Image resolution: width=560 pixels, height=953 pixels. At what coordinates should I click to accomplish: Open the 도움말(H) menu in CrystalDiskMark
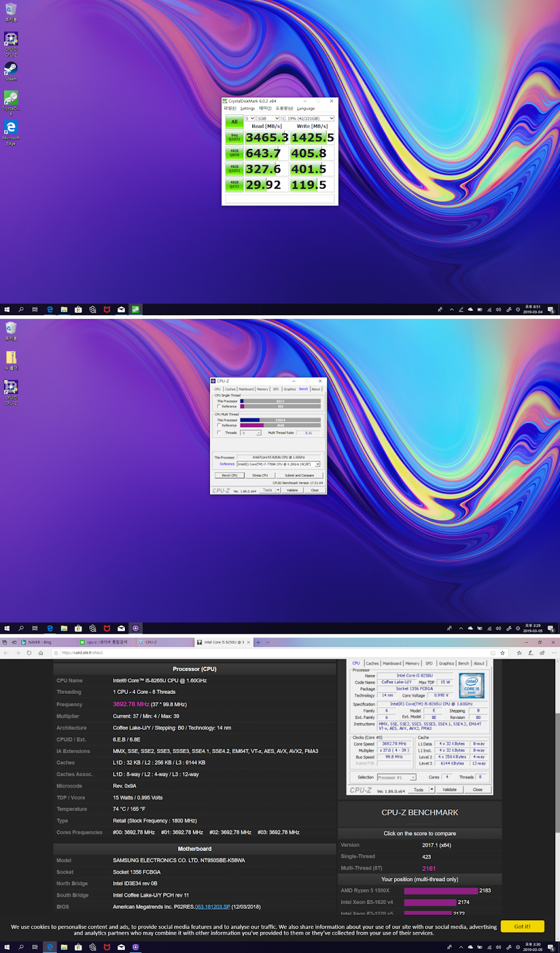[284, 108]
